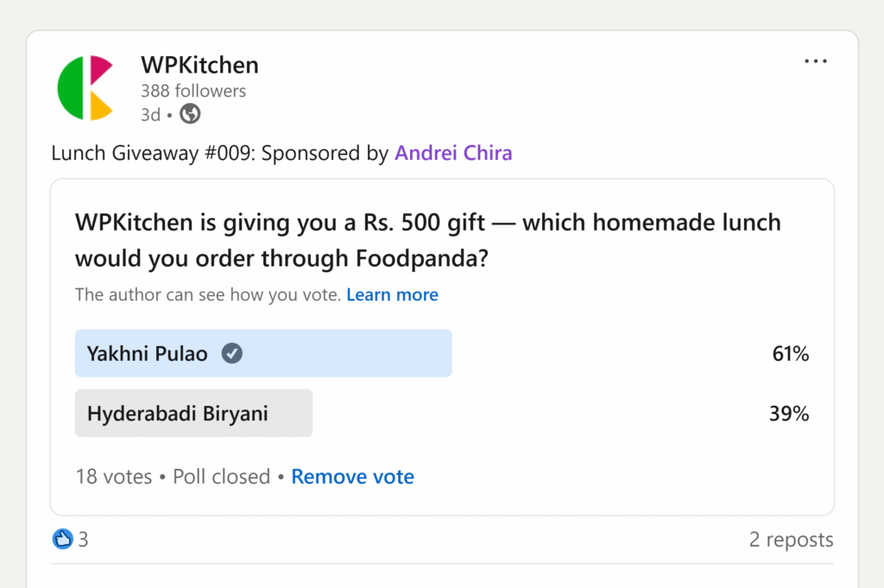Click the WPKitchen logo avatar
The image size is (884, 588).
[x=85, y=88]
